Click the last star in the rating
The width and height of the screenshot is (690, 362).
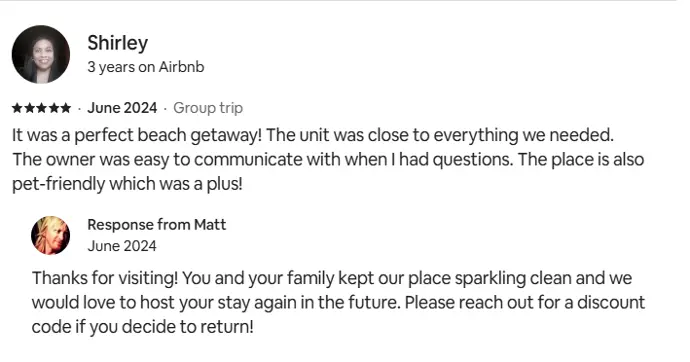65,108
